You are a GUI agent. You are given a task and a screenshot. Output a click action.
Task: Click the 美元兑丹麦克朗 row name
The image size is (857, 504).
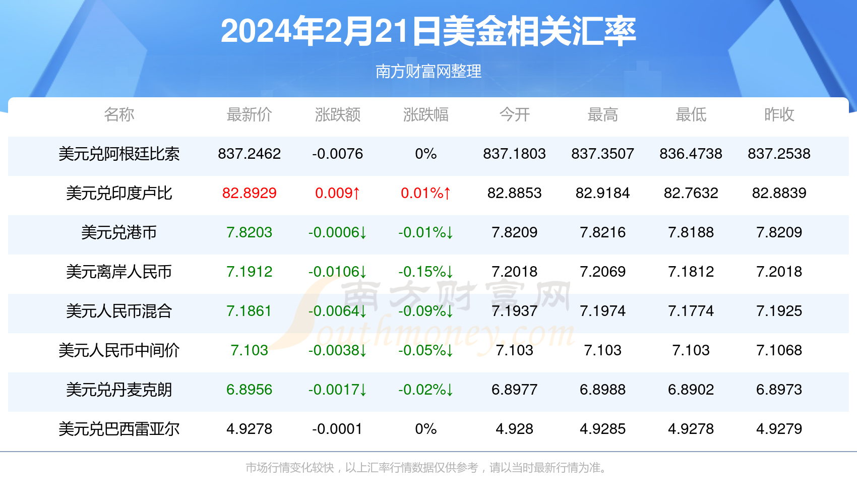click(x=119, y=390)
